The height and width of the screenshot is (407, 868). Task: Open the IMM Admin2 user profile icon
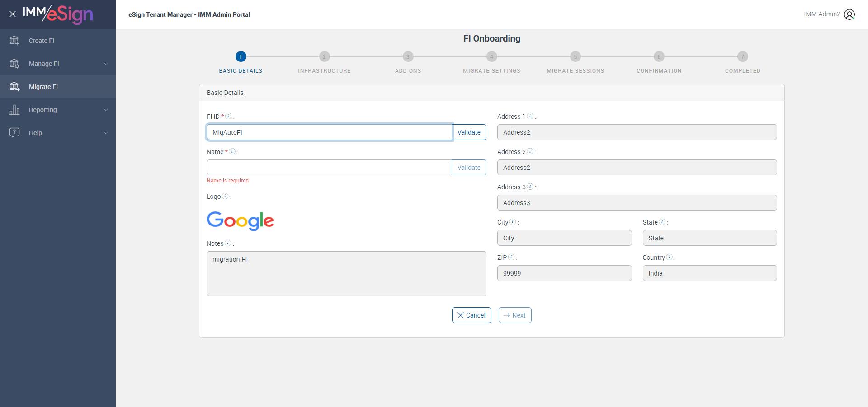tap(849, 14)
